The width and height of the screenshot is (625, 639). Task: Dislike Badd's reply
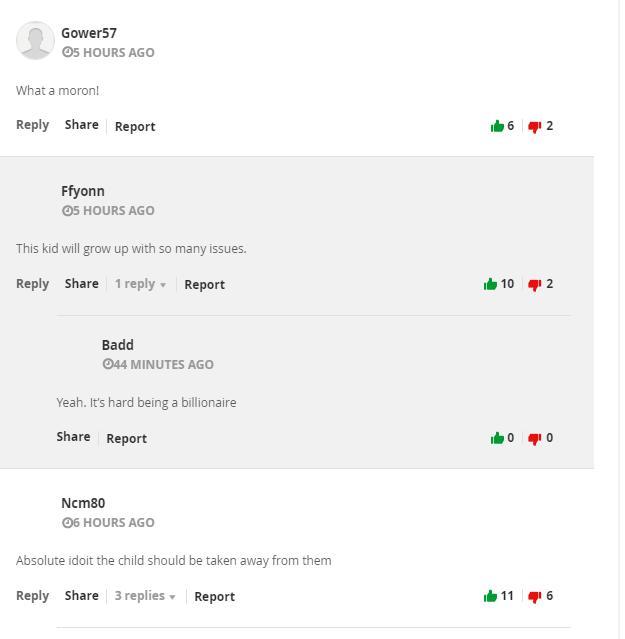tap(535, 438)
